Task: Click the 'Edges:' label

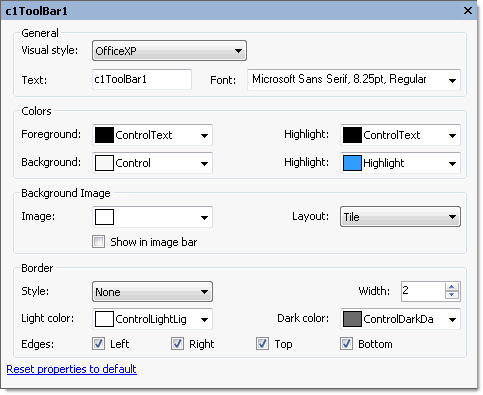Action: 38,344
